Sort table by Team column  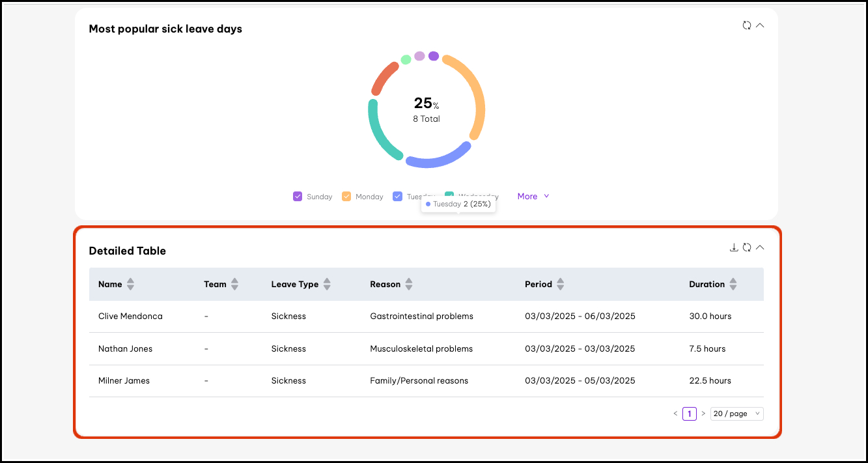[234, 284]
